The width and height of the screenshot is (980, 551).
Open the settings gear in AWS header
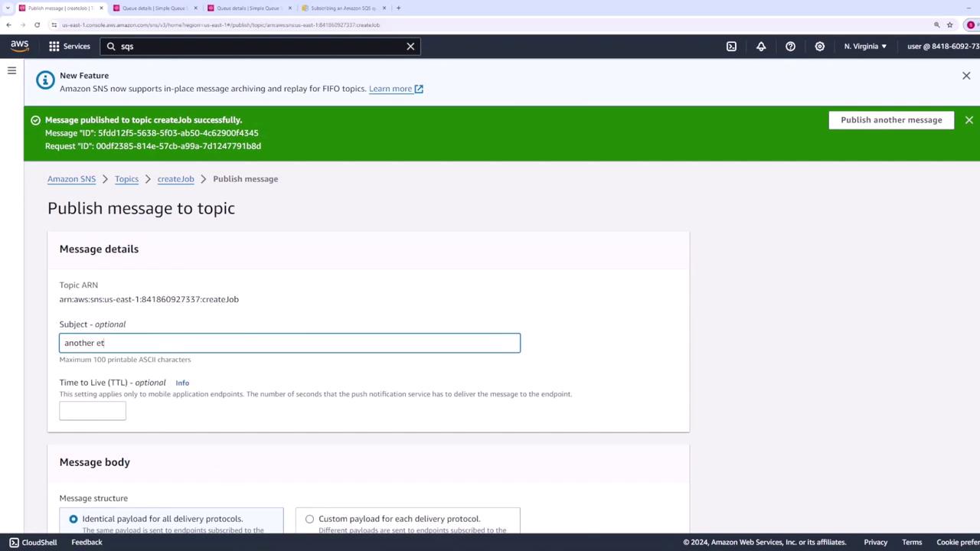tap(819, 47)
